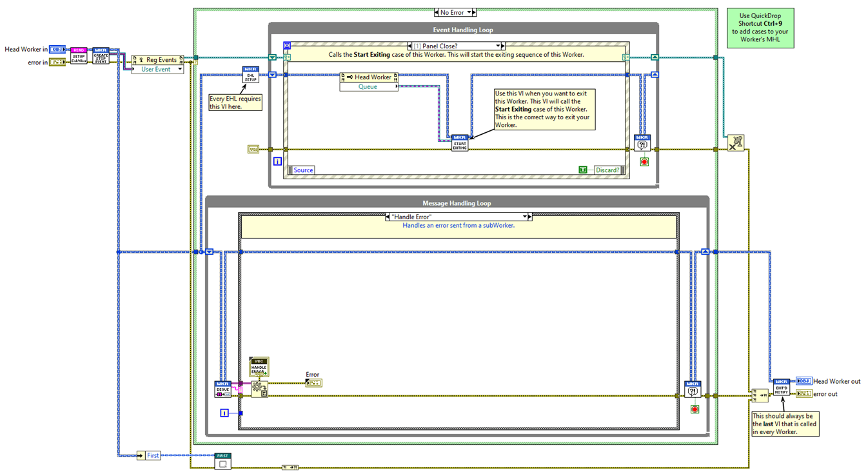This screenshot has height=474, width=868.
Task: Select the bottom Merge Errors node
Action: [x=290, y=467]
